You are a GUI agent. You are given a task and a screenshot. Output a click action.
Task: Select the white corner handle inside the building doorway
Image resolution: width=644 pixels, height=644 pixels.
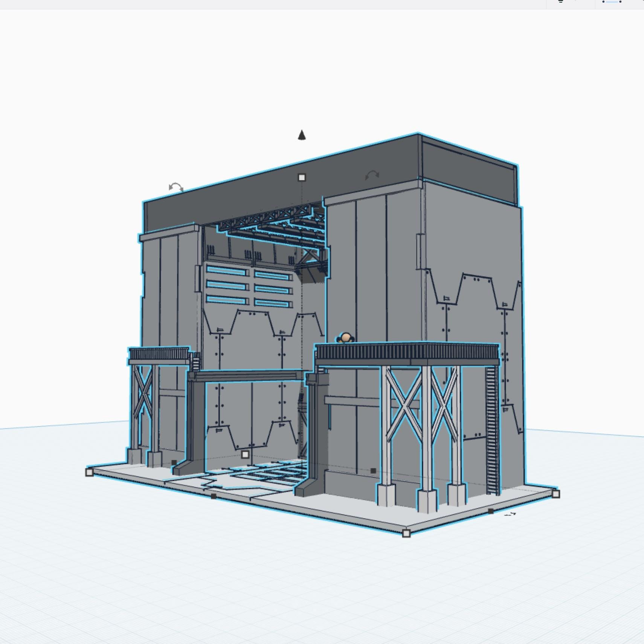click(245, 455)
